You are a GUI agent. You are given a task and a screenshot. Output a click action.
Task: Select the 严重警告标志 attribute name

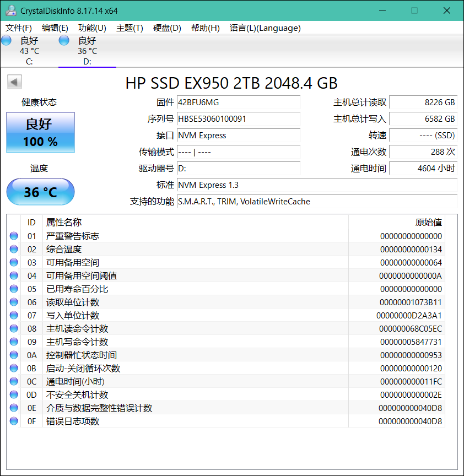point(73,236)
